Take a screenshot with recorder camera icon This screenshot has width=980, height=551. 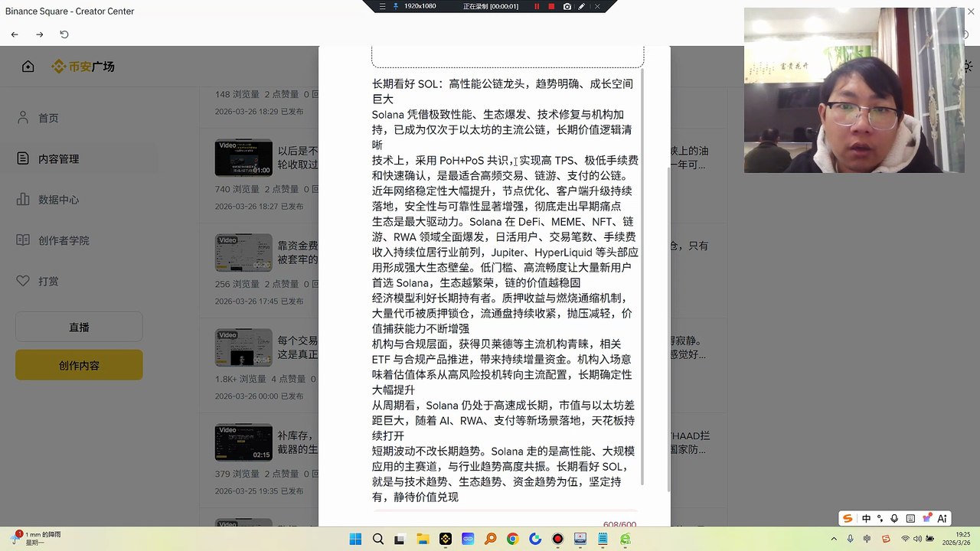click(567, 6)
